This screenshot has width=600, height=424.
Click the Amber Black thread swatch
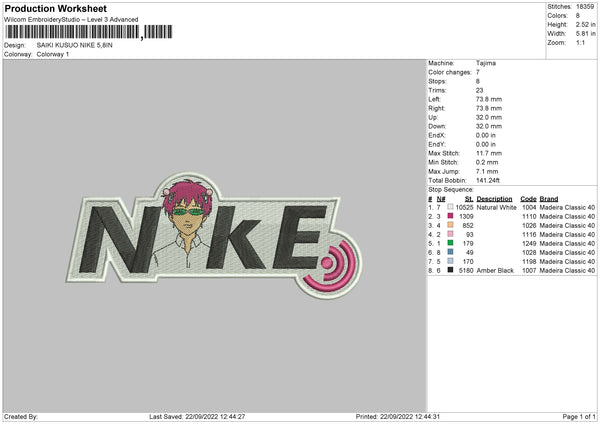pyautogui.click(x=450, y=270)
